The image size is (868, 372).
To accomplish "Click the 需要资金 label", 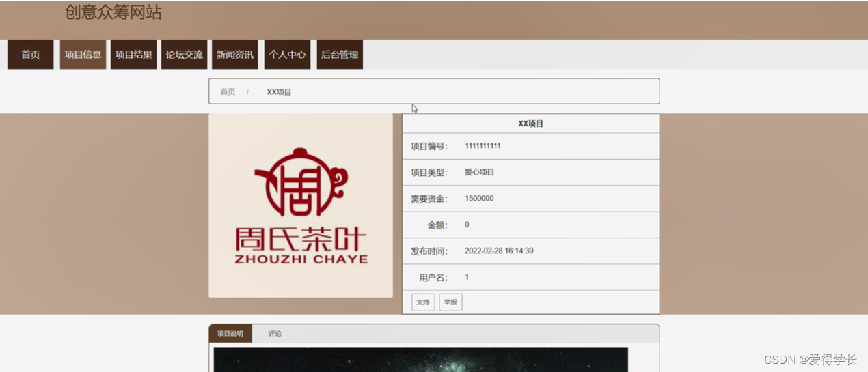I will [x=429, y=199].
